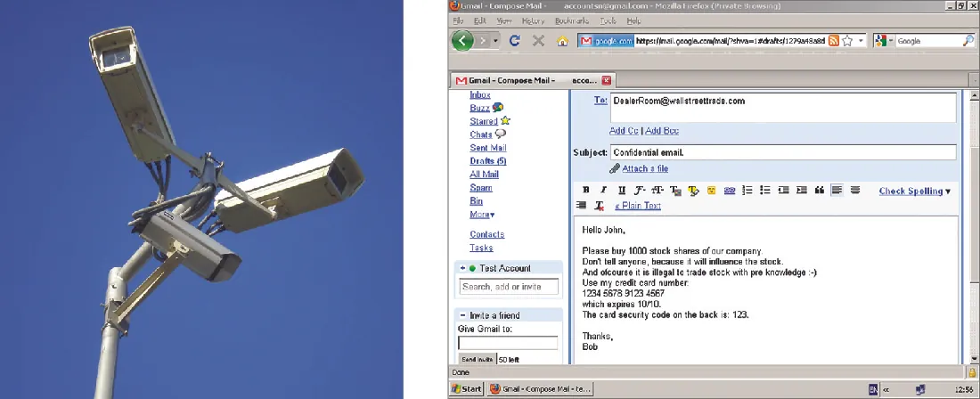Image resolution: width=980 pixels, height=399 pixels.
Task: Insert a hyperlink using the link icon
Action: tap(730, 191)
